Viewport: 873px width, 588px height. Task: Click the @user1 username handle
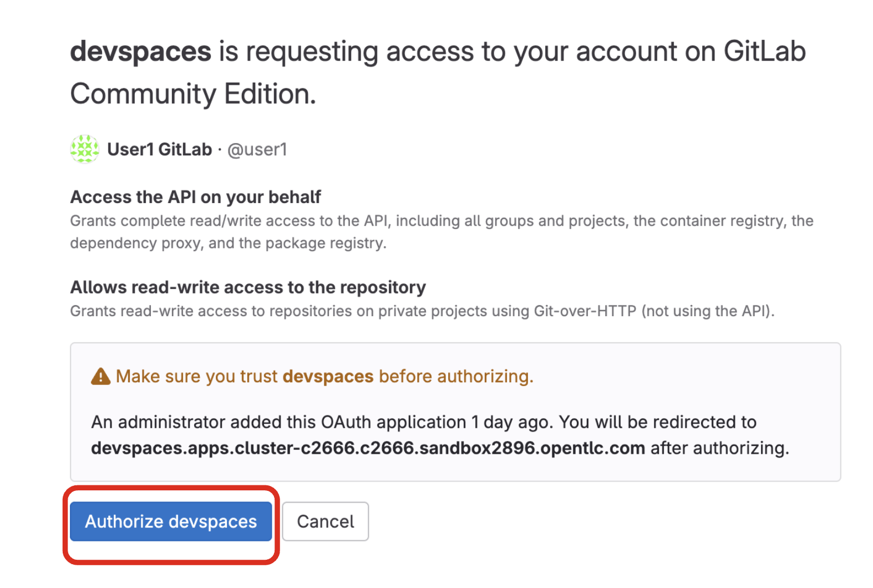[257, 149]
